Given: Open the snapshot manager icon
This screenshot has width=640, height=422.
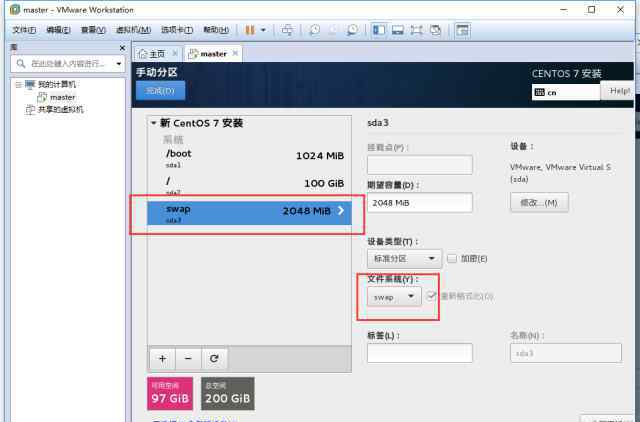Looking at the screenshot, I should (352, 30).
